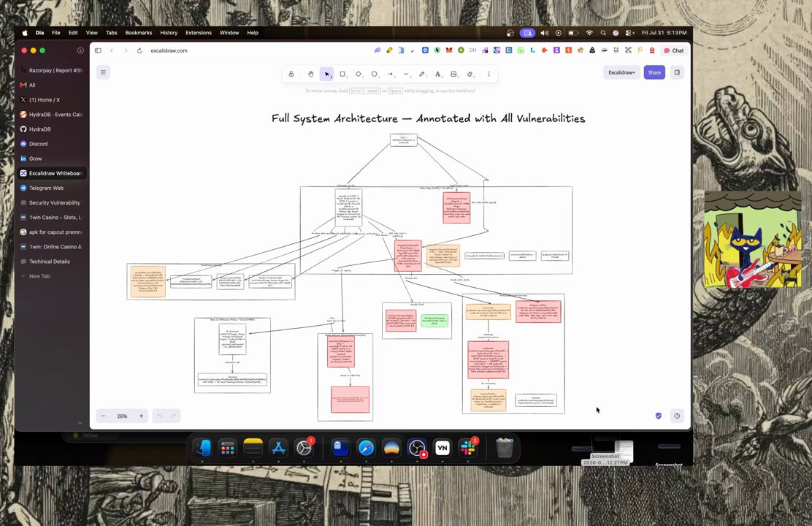Toggle the canvas lock tool
812x526 pixels.
291,74
